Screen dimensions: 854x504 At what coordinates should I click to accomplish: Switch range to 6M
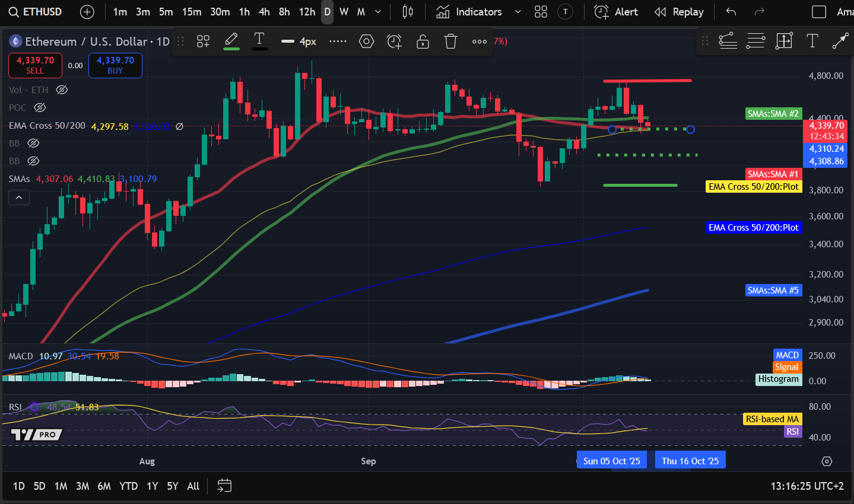104,486
